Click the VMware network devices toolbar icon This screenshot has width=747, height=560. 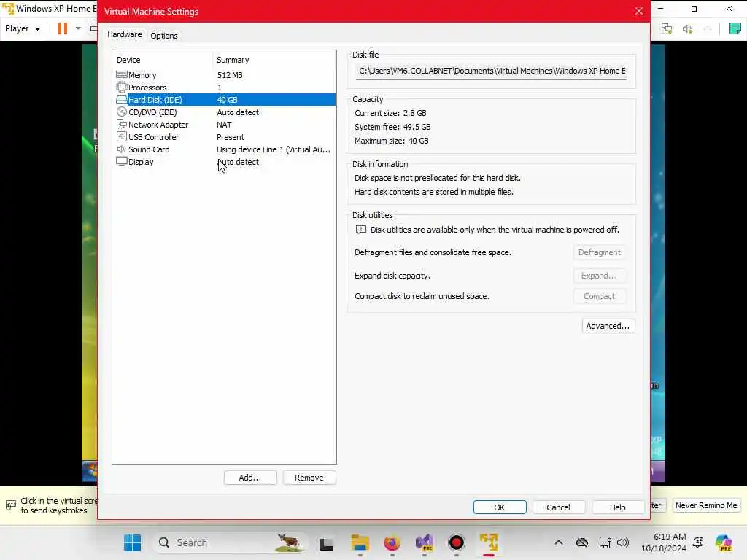coord(667,29)
